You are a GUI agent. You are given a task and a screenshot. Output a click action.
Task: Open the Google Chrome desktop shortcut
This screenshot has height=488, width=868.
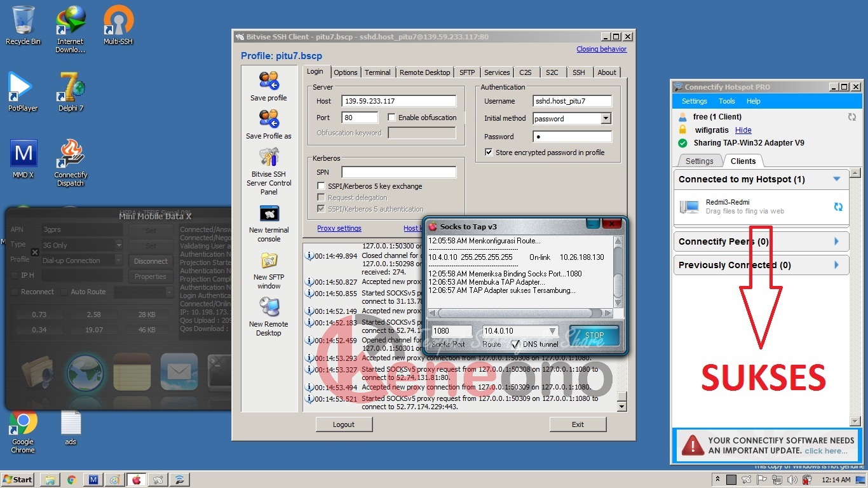pos(23,431)
